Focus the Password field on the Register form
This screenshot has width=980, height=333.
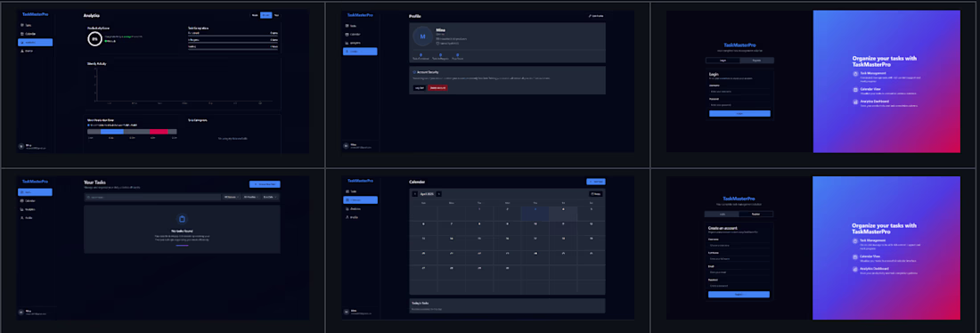(739, 286)
